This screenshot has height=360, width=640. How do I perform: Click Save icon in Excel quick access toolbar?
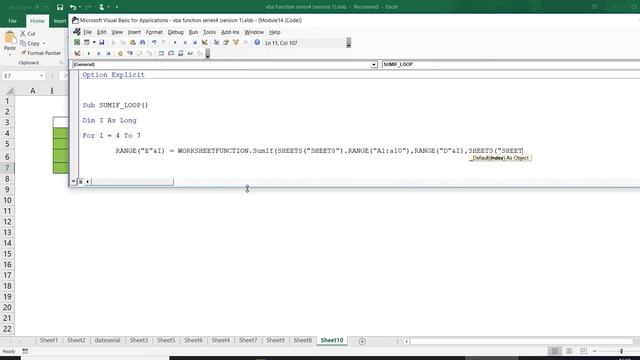click(60, 7)
